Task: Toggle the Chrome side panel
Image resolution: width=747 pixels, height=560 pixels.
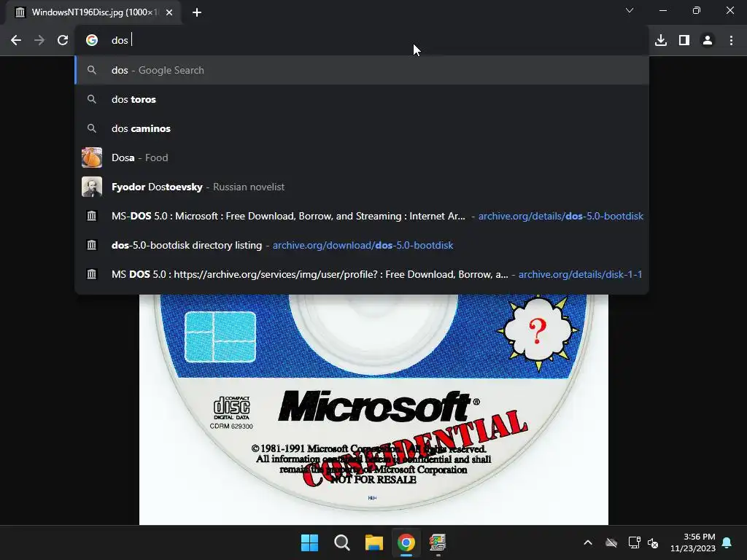Action: (x=684, y=41)
